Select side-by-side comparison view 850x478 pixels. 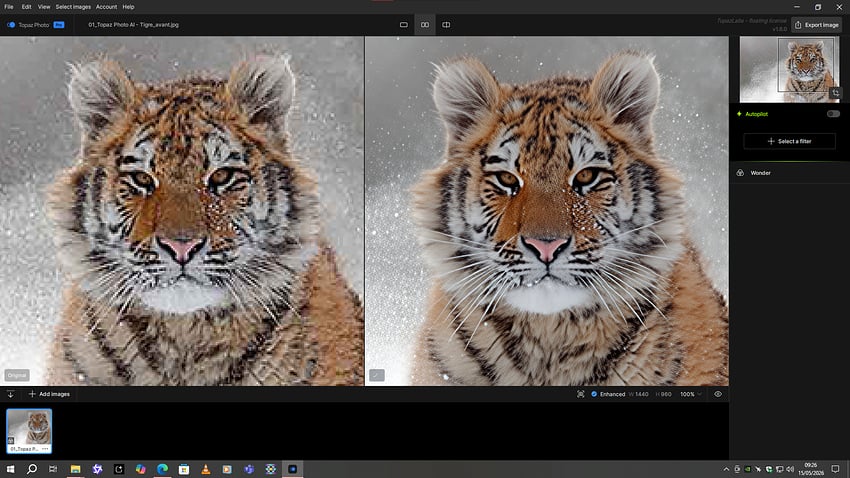pos(425,25)
